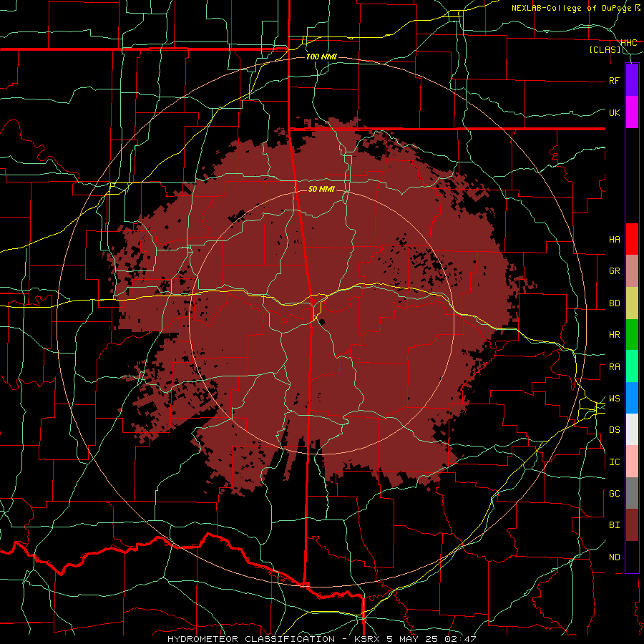Viewport: 644px width, 644px height.
Task: Select the BD yellow legend swatch
Action: (x=632, y=303)
